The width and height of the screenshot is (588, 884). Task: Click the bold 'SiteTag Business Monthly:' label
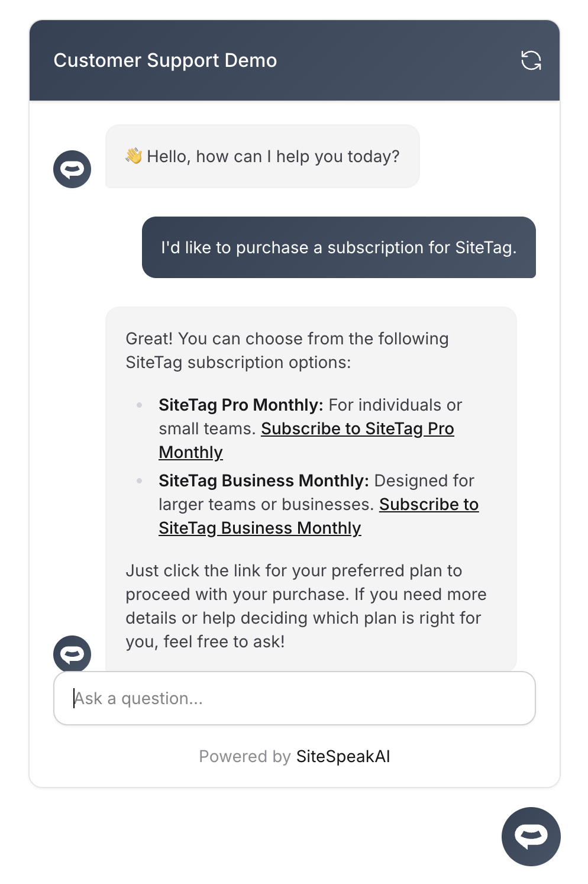click(264, 481)
